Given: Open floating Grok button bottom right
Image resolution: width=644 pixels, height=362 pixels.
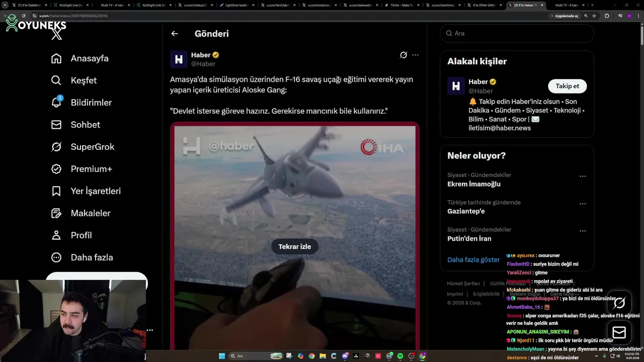Looking at the screenshot, I should coord(619,303).
